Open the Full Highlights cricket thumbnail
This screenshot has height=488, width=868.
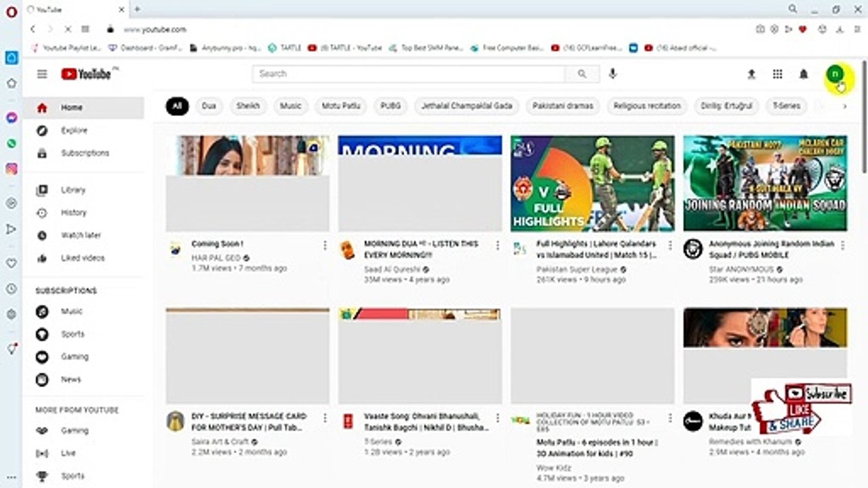click(x=593, y=184)
